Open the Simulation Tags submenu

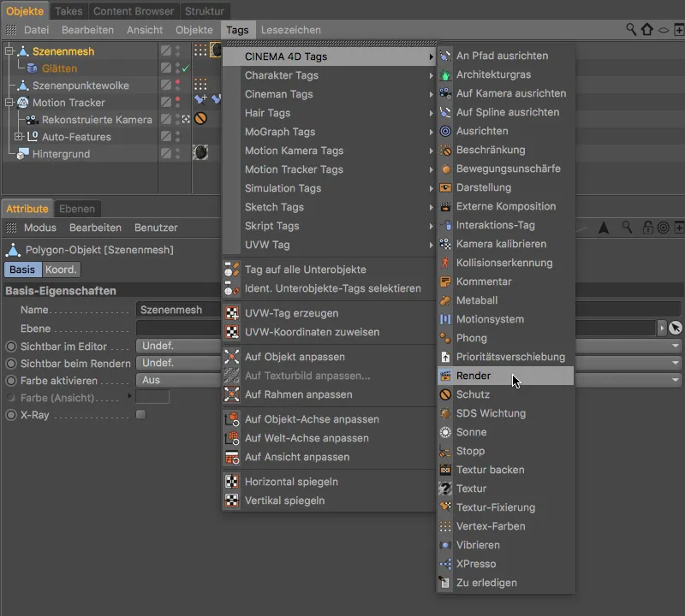pos(329,188)
